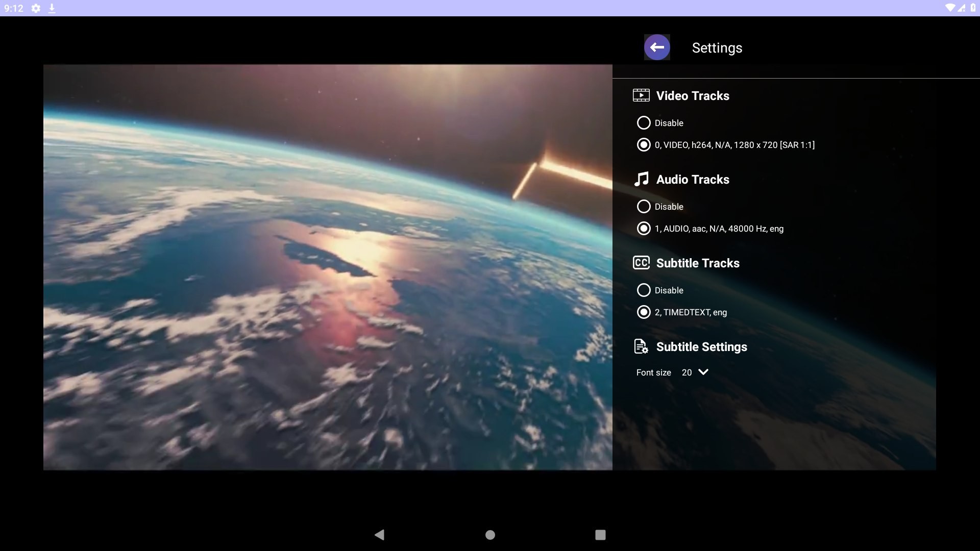Select the aac 48000 Hz audio track
Screen dimensions: 980x551
pyautogui.click(x=710, y=229)
